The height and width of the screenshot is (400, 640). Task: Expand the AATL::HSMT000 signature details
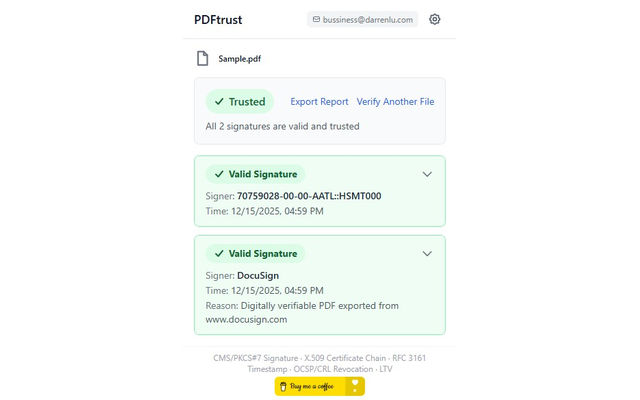click(427, 174)
